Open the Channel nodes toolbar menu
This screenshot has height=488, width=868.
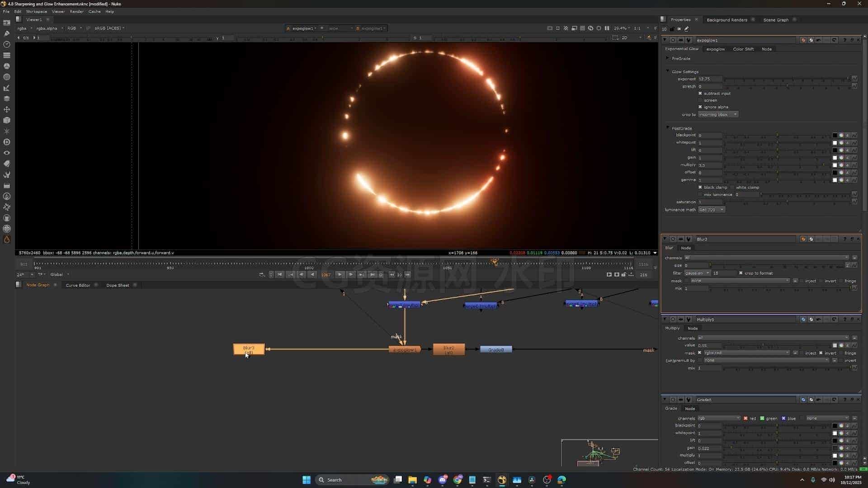coord(7,55)
